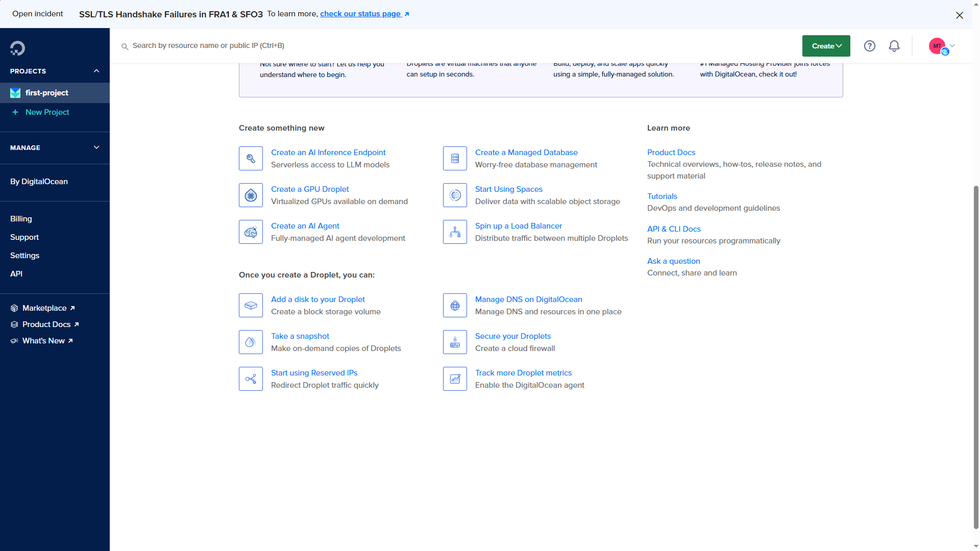The image size is (980, 551).
Task: Click the Spaces object storage icon
Action: (x=455, y=195)
